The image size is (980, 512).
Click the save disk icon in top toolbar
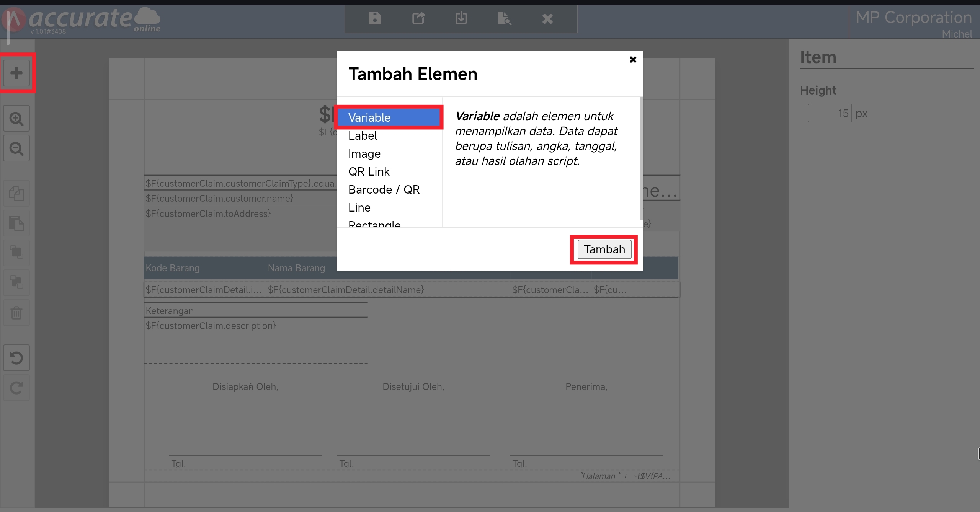click(x=374, y=18)
